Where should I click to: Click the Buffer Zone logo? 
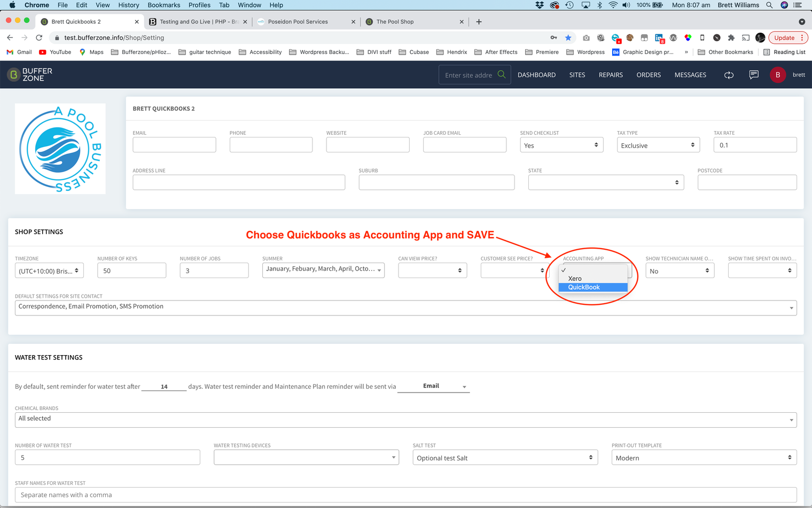pyautogui.click(x=30, y=75)
